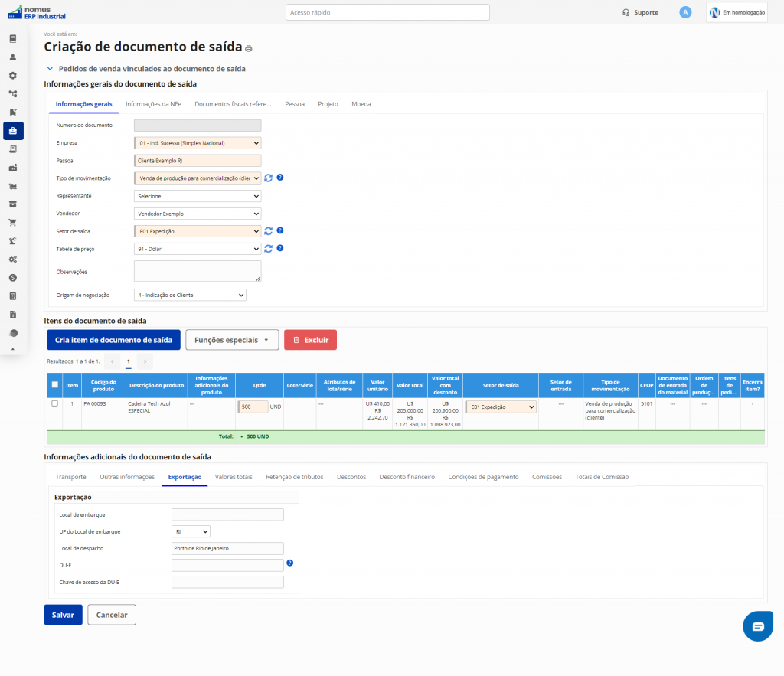Image resolution: width=784 pixels, height=676 pixels.
Task: Open the Empresa dropdown
Action: point(198,142)
